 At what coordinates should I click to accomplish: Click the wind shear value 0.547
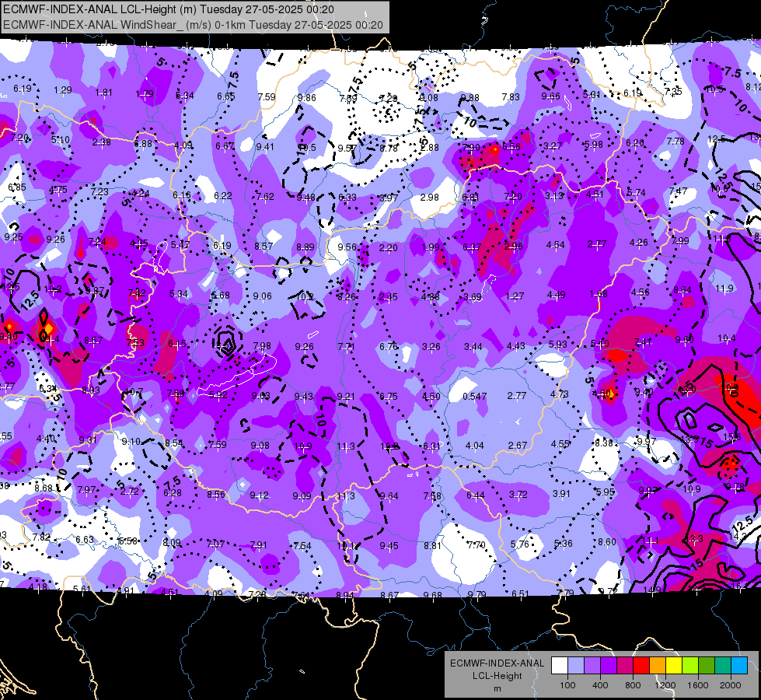coord(474,397)
